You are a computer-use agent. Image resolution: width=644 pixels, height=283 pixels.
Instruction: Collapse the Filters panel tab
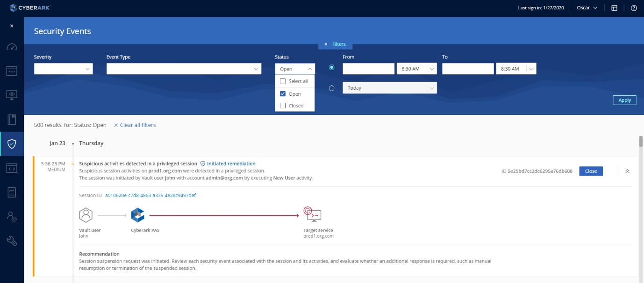tap(335, 44)
